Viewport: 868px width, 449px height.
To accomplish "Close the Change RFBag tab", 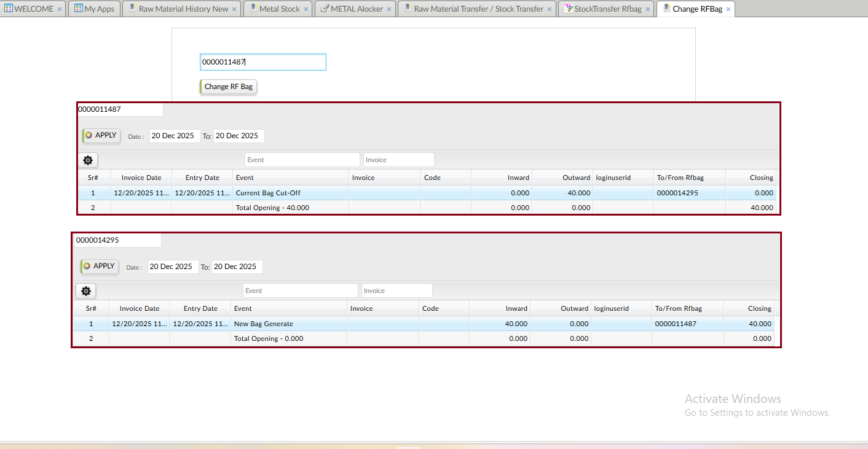I will click(x=728, y=9).
